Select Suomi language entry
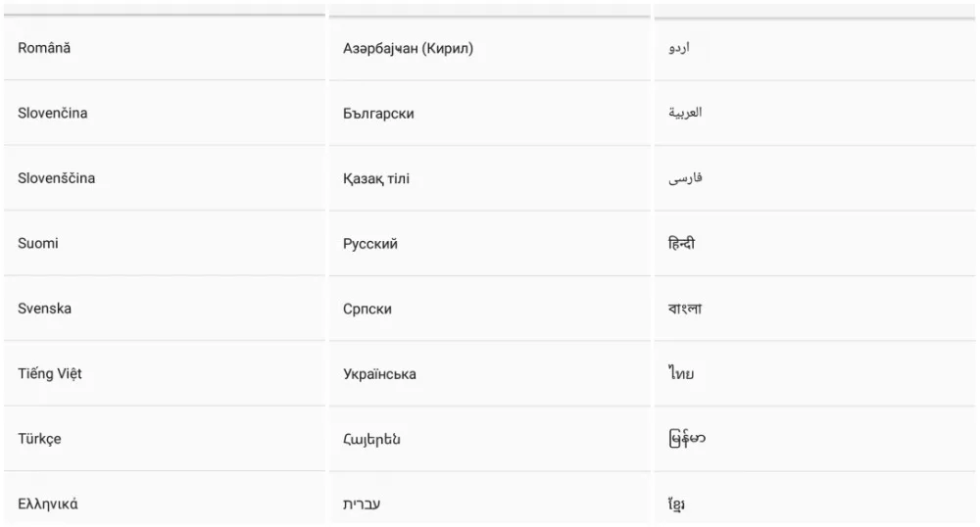This screenshot has width=980, height=527. coord(38,243)
